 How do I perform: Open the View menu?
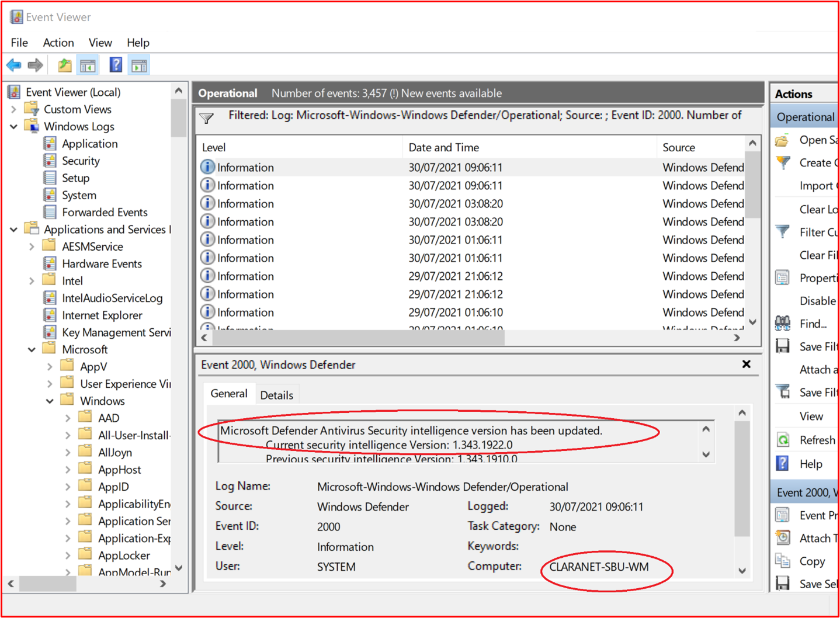point(100,43)
